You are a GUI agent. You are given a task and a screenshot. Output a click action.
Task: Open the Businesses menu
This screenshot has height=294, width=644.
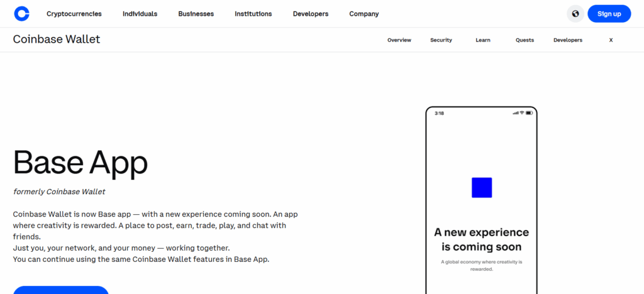pos(196,14)
